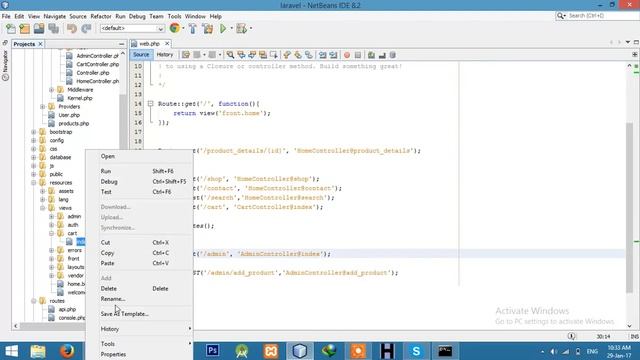This screenshot has width=640, height=360.
Task: Click the New Project toolbar icon
Action: coord(24,29)
